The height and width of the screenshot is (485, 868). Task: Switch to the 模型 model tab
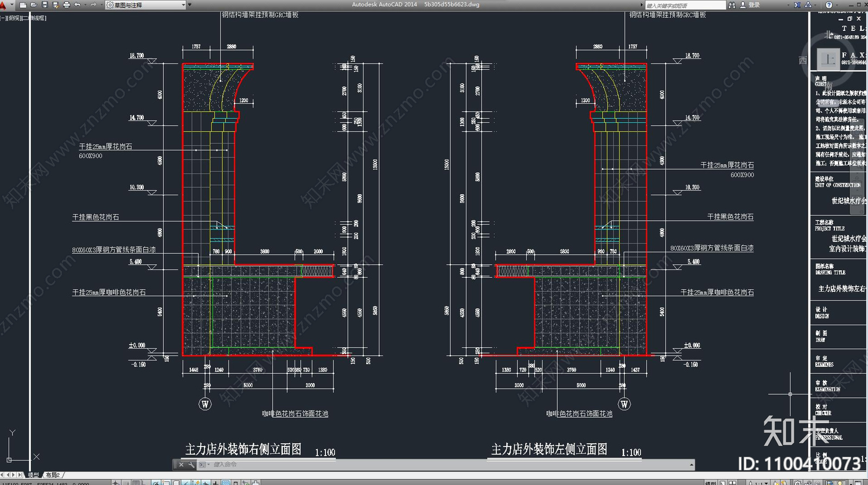point(34,475)
